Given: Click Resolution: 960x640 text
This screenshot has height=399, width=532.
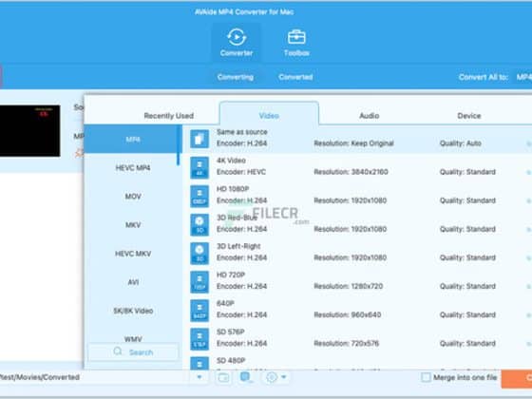Looking at the screenshot, I should click(x=348, y=314).
